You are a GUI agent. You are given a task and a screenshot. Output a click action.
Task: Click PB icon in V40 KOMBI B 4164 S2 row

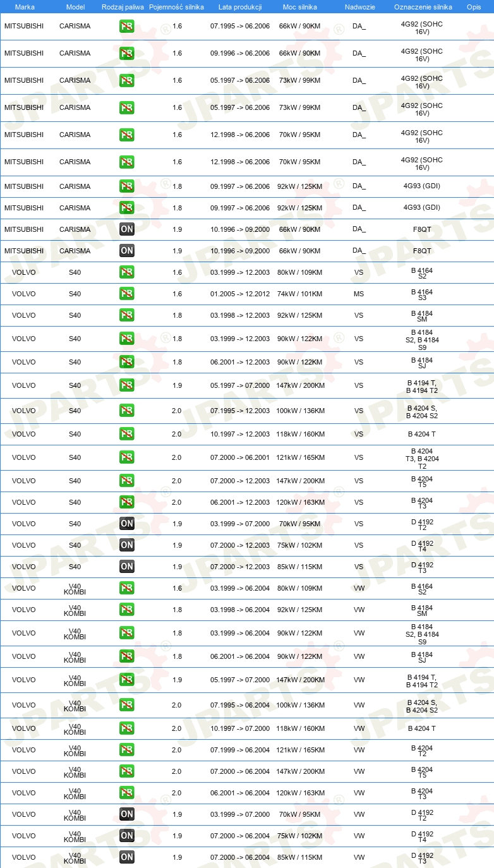pyautogui.click(x=127, y=588)
